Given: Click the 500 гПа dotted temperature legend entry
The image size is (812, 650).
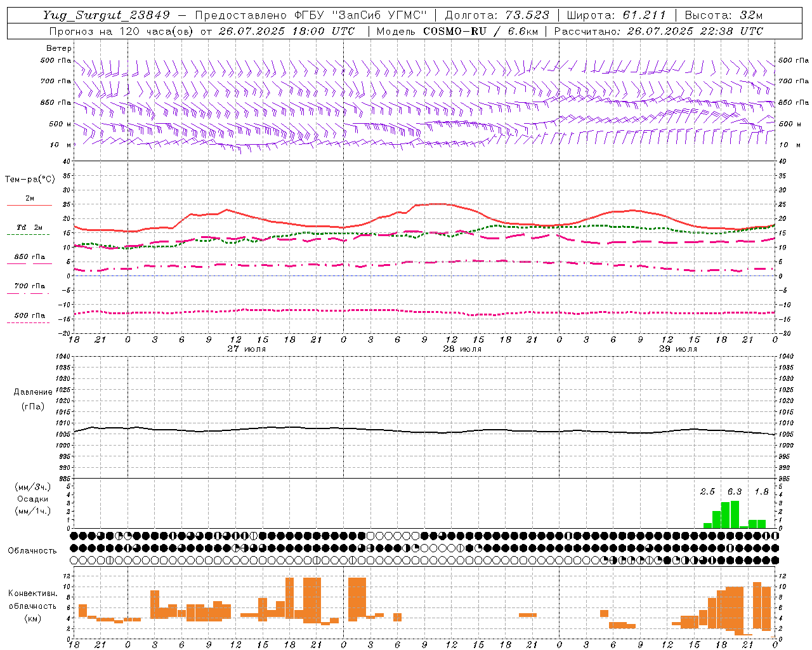Looking at the screenshot, I should [x=29, y=315].
